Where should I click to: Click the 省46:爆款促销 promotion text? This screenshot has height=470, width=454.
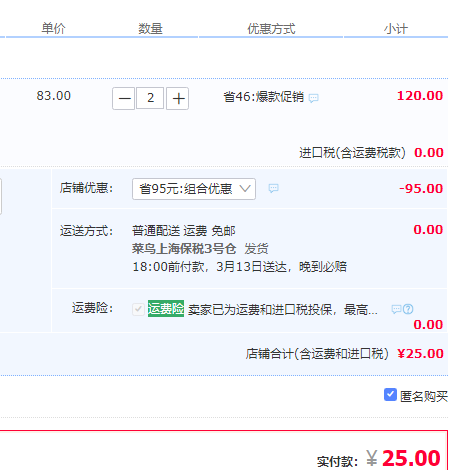264,97
